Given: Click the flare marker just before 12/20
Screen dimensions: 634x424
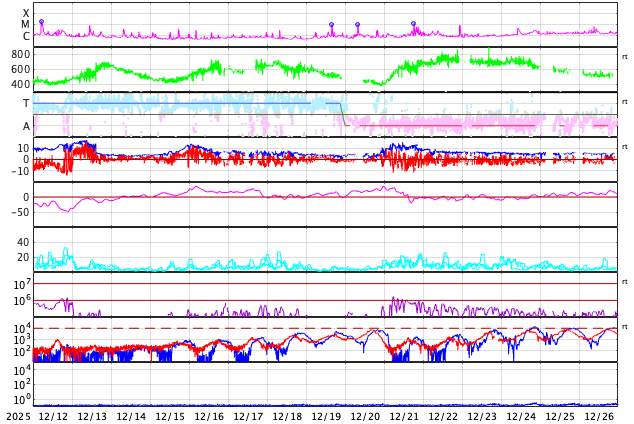Looking at the screenshot, I should click(357, 25).
